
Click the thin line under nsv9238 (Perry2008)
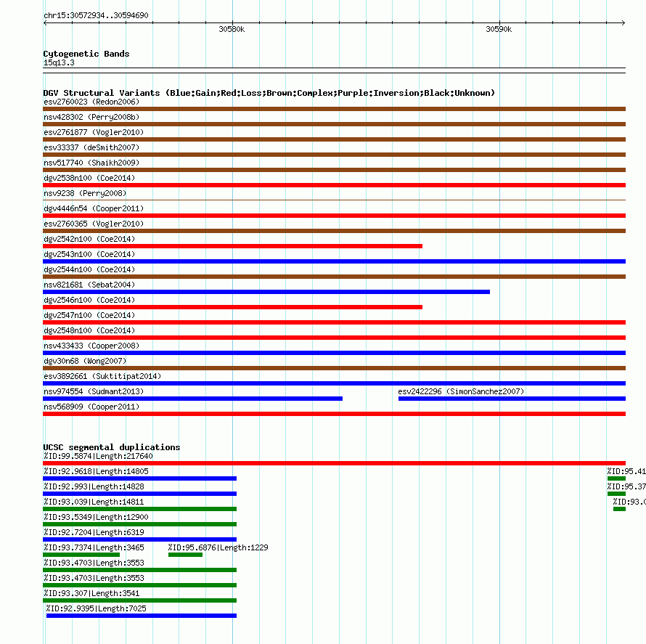coord(334,200)
